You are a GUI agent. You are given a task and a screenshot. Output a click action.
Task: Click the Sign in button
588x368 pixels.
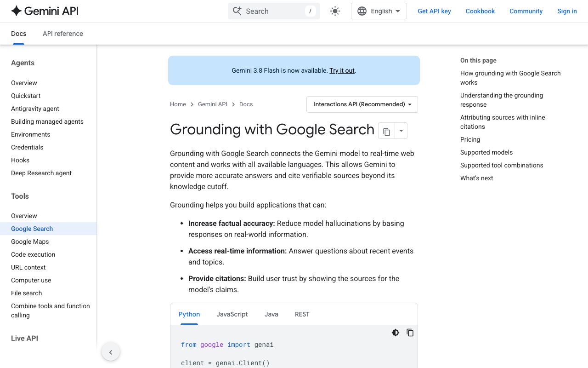point(567,11)
